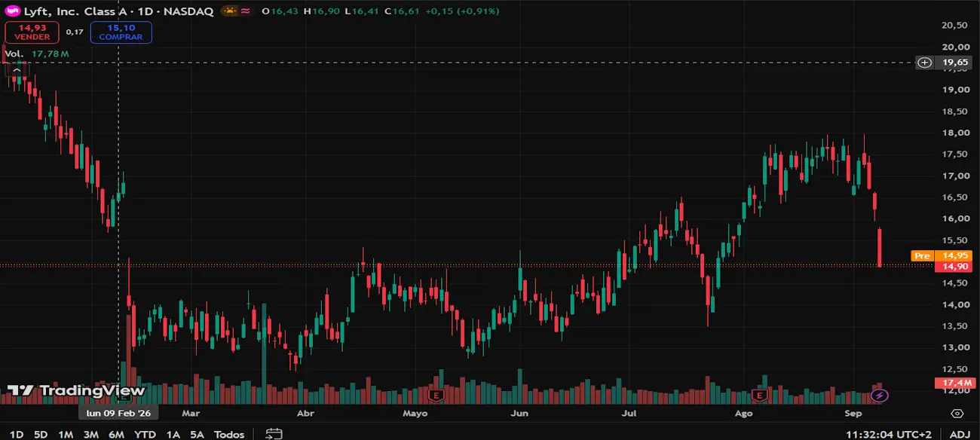Click the VENDER 14,93 sell button
This screenshot has height=440, width=980.
(32, 32)
